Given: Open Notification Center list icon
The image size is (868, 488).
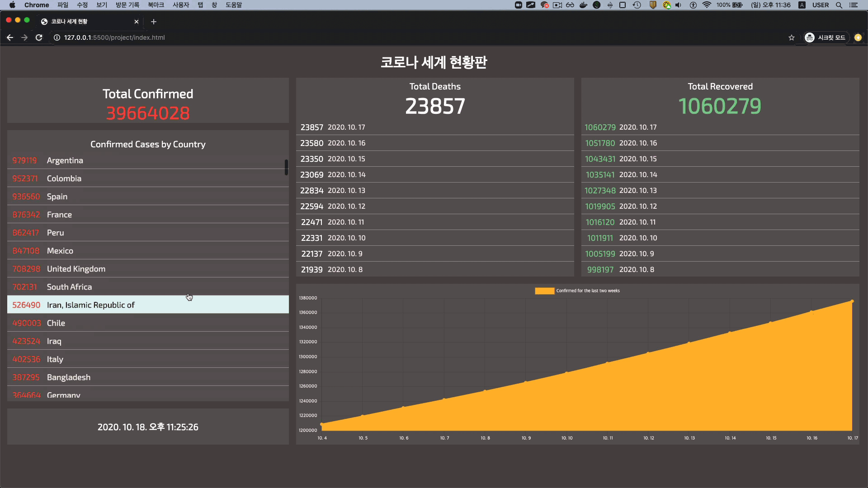Looking at the screenshot, I should coord(853,5).
